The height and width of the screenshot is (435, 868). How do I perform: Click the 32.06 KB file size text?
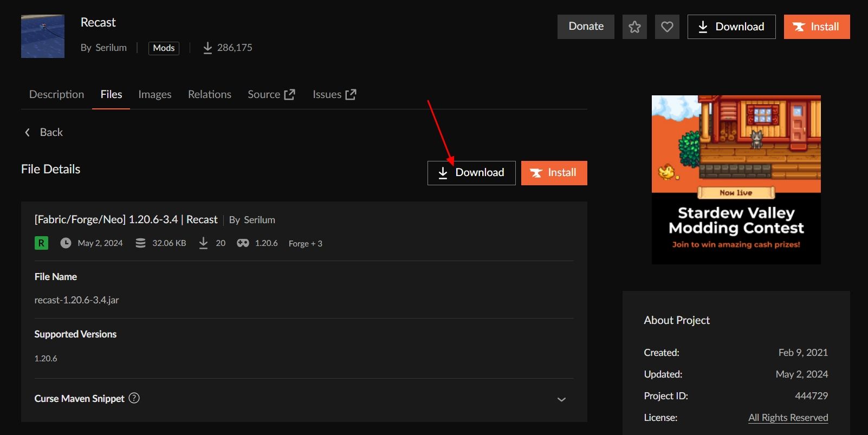[x=169, y=243]
